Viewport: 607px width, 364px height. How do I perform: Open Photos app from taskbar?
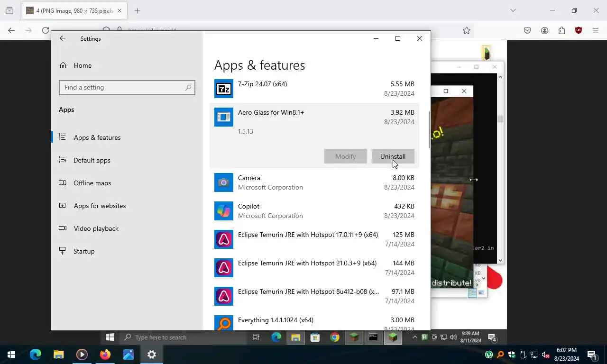(129, 355)
